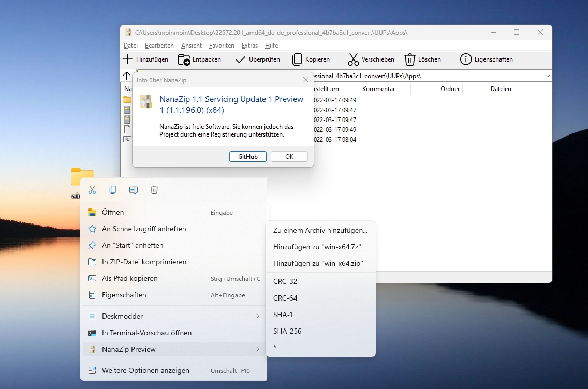Select the folder icon in file list
The image size is (588, 389).
(x=127, y=100)
